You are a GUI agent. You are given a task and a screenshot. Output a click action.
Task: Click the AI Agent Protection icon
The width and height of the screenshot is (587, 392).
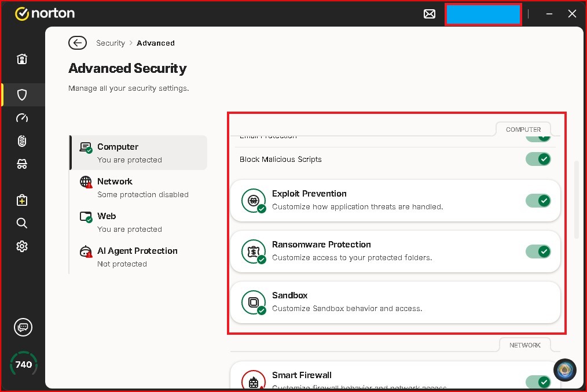pos(86,252)
